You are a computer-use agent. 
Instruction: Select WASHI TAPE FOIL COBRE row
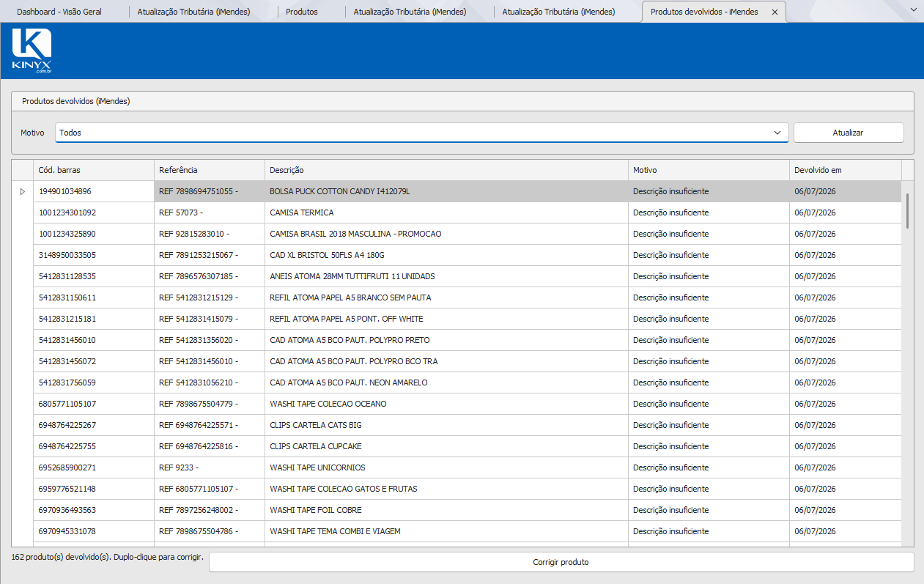click(457, 510)
